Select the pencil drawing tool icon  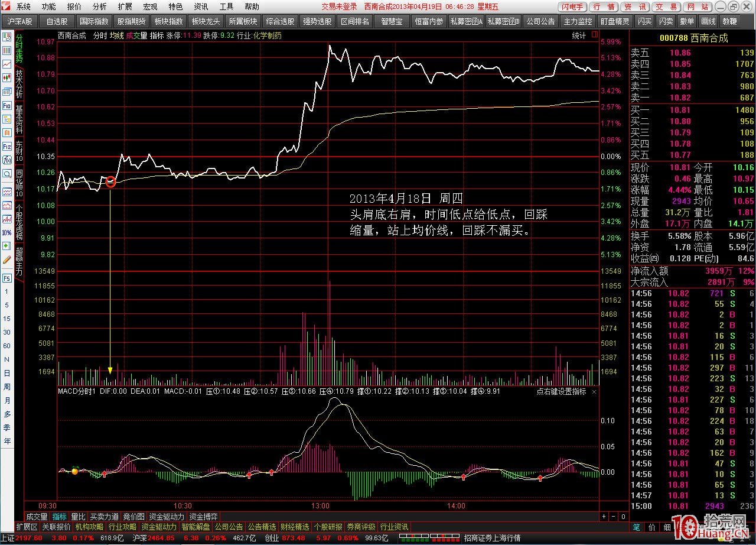pyautogui.click(x=7, y=259)
